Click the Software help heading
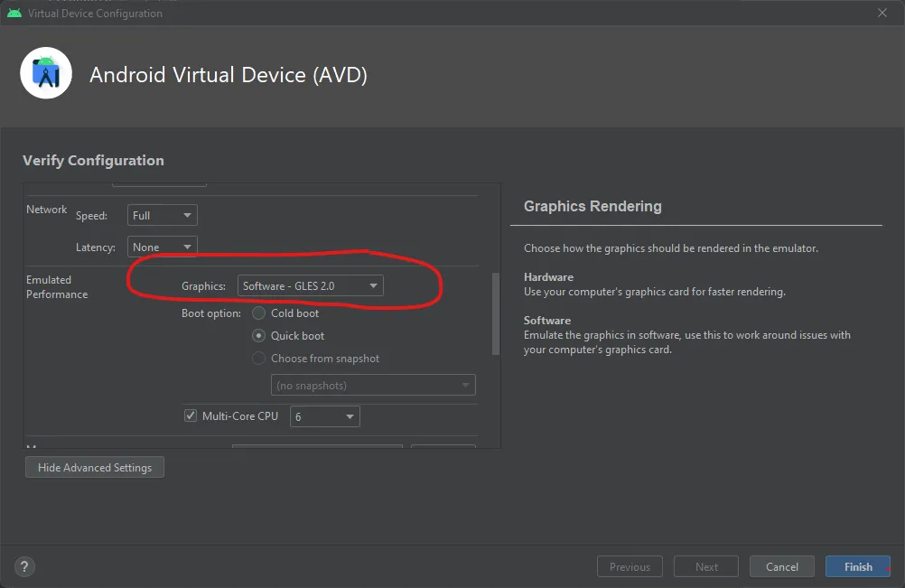 (x=547, y=321)
